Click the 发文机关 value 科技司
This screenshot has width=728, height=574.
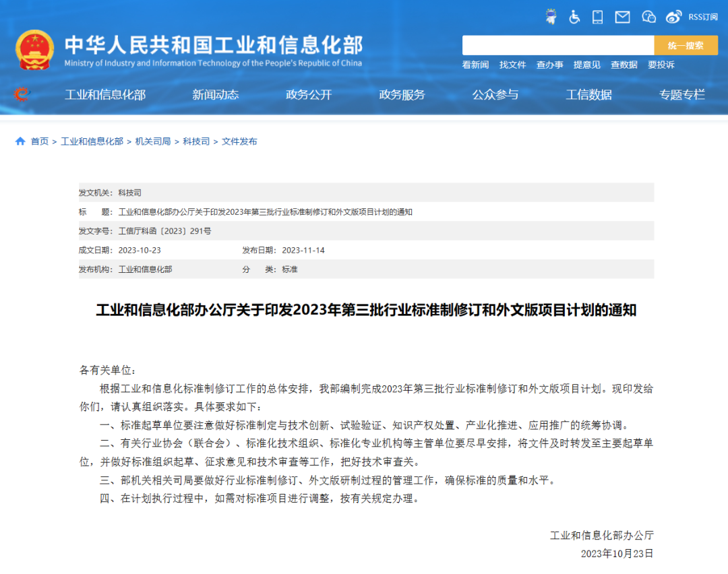click(129, 193)
